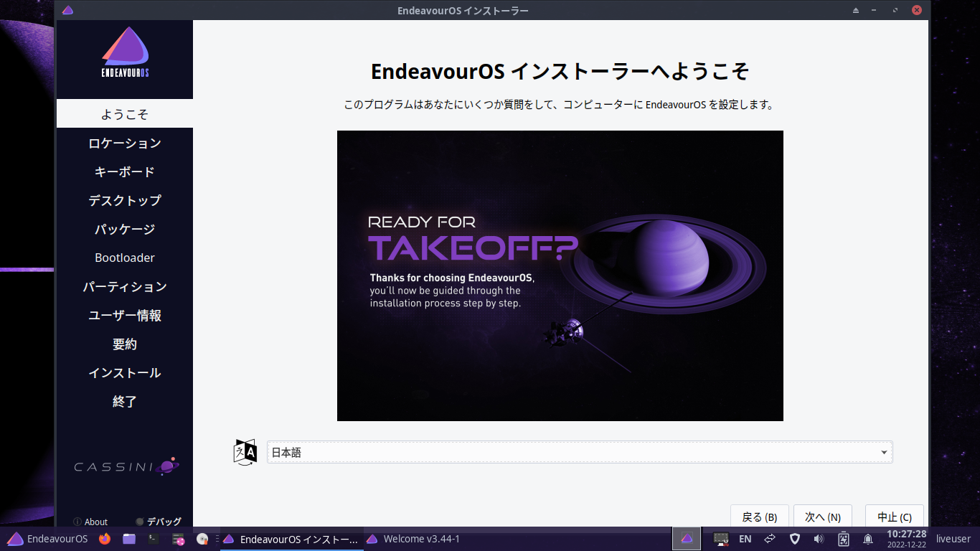Open the task manager icon in taskbar
The image size is (980, 551).
click(178, 539)
